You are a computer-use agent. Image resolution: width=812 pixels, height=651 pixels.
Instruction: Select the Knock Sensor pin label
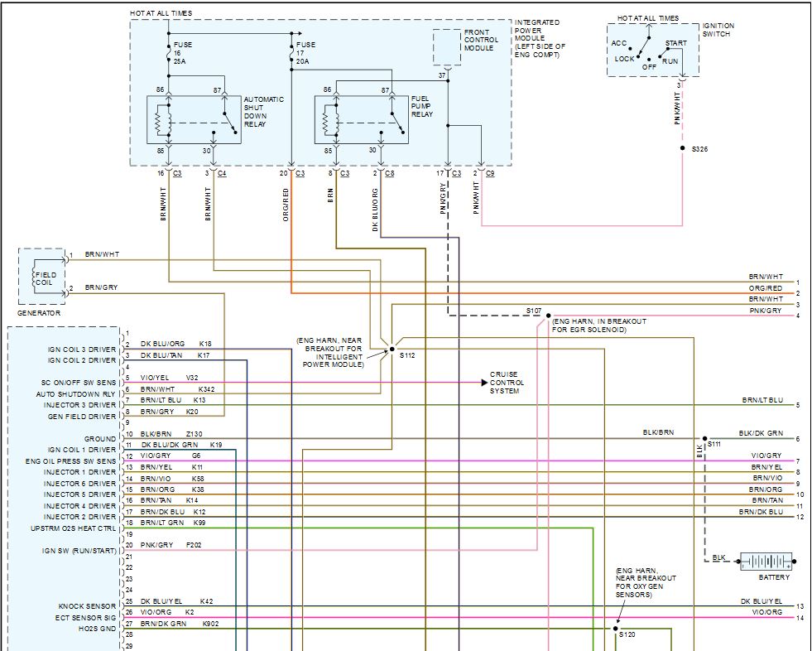click(x=87, y=606)
